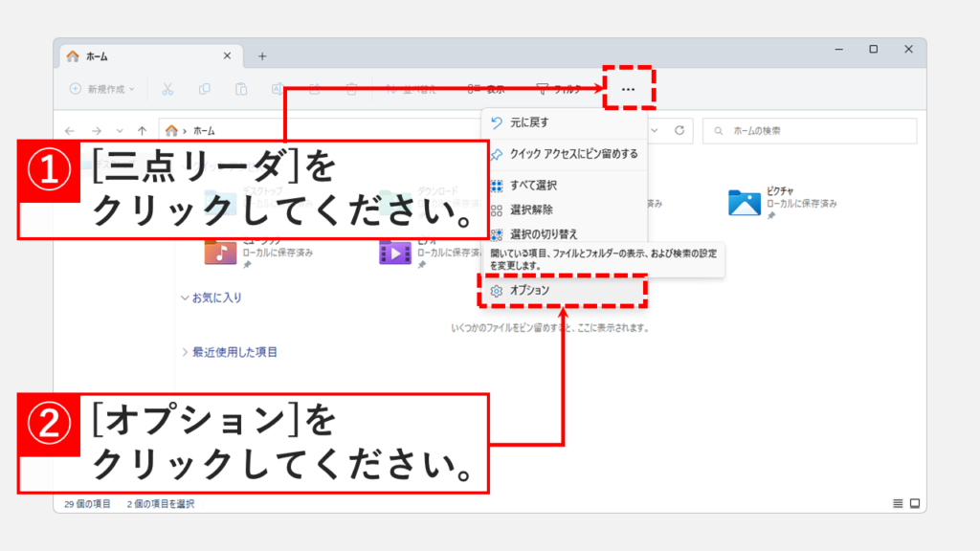Click the scissors Cut icon
Screen dimensions: 980x551
point(167,89)
